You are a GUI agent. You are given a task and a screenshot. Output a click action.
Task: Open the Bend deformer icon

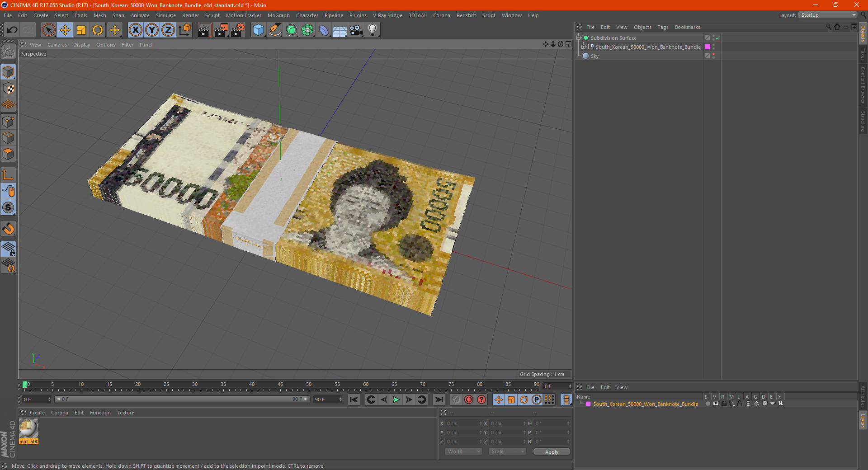(324, 30)
